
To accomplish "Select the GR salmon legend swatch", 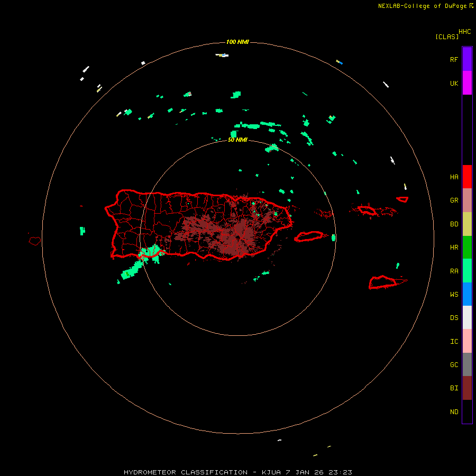I will (467, 200).
